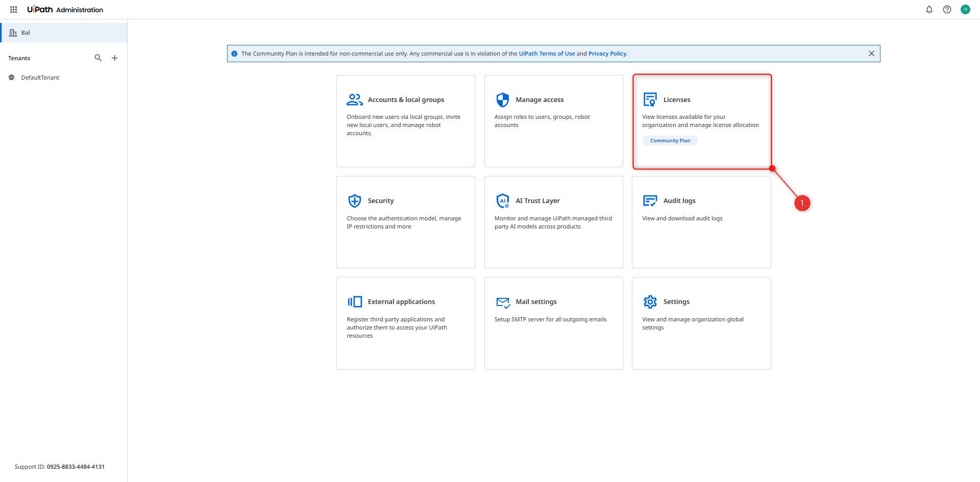Click the Licenses certificate icon

coord(650,99)
